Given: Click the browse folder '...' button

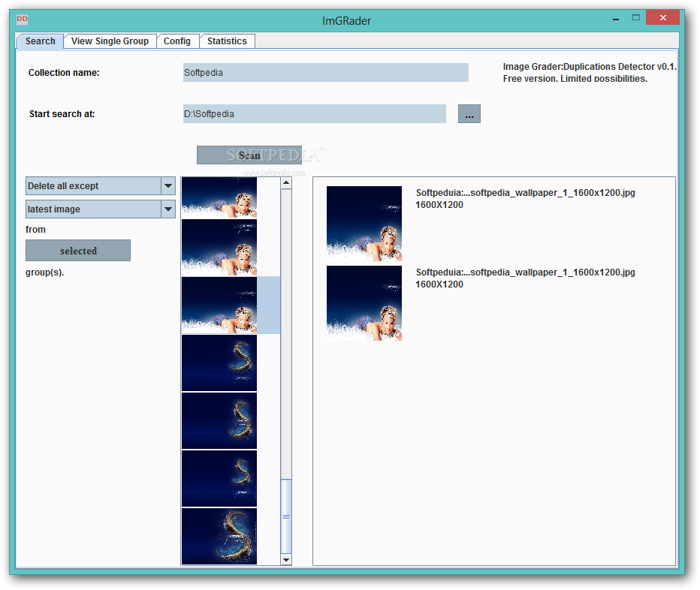Looking at the screenshot, I should pos(469,114).
